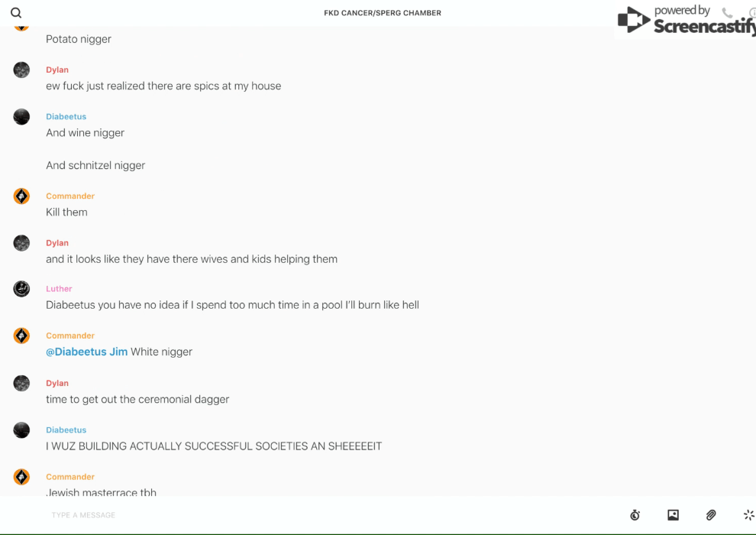
Task: Open the timed messages stopwatch icon
Action: (635, 515)
